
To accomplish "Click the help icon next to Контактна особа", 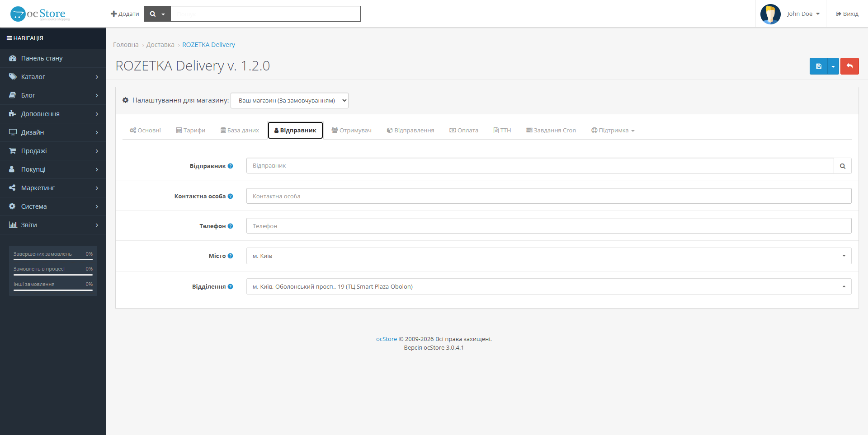I will (x=231, y=196).
